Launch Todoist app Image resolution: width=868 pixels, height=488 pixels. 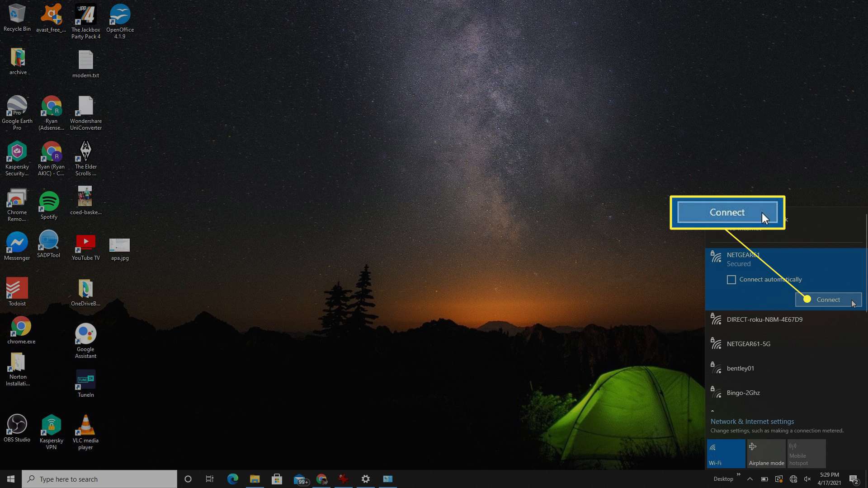[x=17, y=292]
